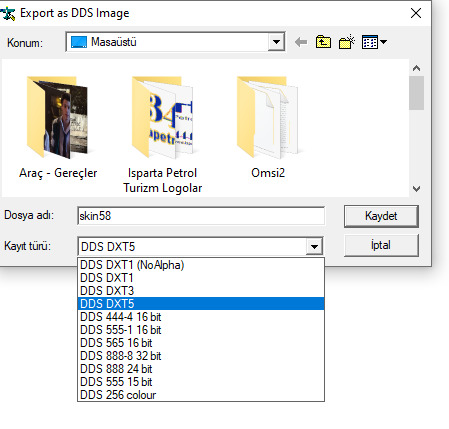This screenshot has height=429, width=449.
Task: Open the Araç - Gereçler folder
Action: coord(58,128)
